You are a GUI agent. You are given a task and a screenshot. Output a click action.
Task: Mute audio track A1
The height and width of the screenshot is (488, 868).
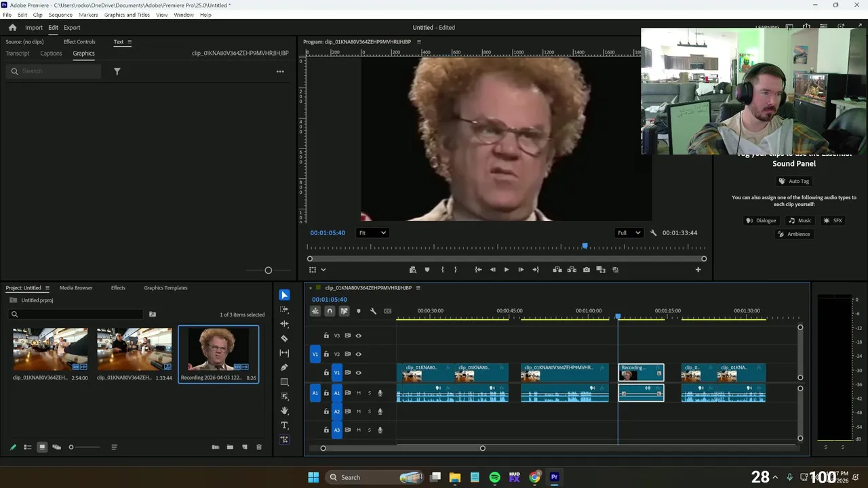[x=359, y=393]
